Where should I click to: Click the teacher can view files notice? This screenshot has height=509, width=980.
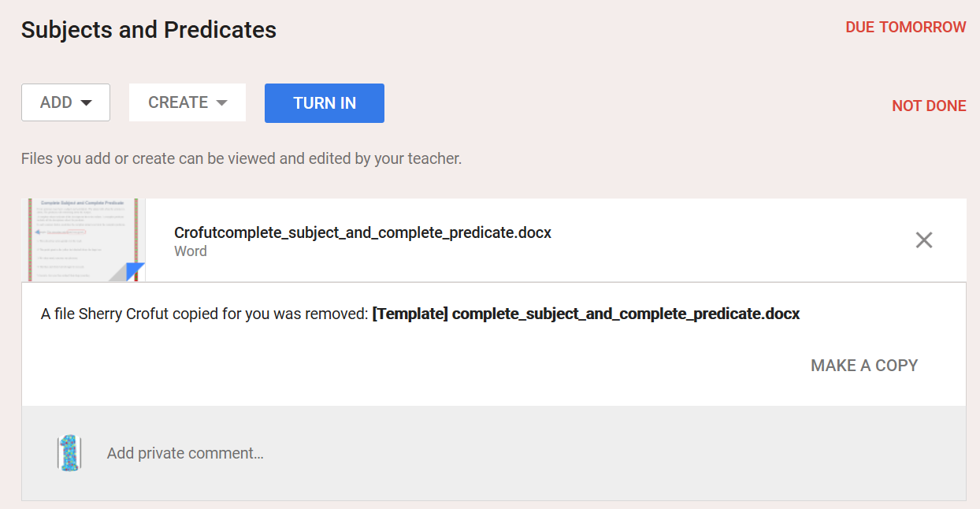241,158
